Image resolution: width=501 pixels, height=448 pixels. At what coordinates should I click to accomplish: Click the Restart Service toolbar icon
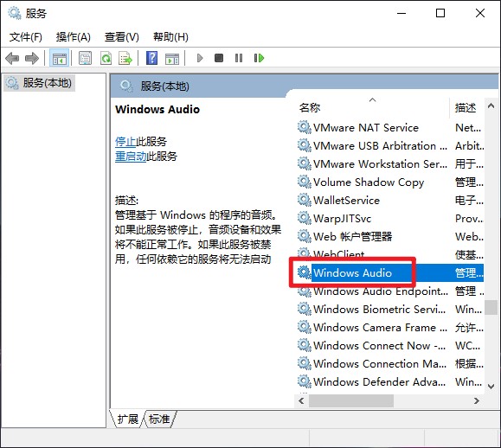pyautogui.click(x=259, y=58)
